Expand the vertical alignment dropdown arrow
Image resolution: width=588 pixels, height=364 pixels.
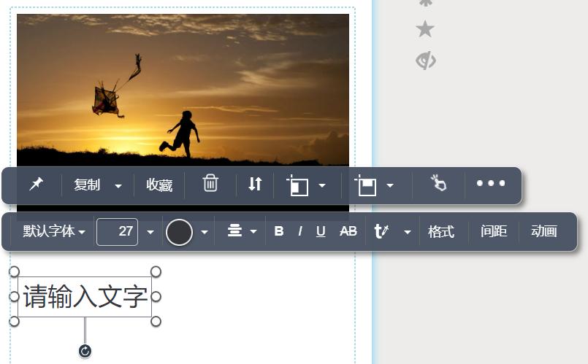click(x=390, y=185)
